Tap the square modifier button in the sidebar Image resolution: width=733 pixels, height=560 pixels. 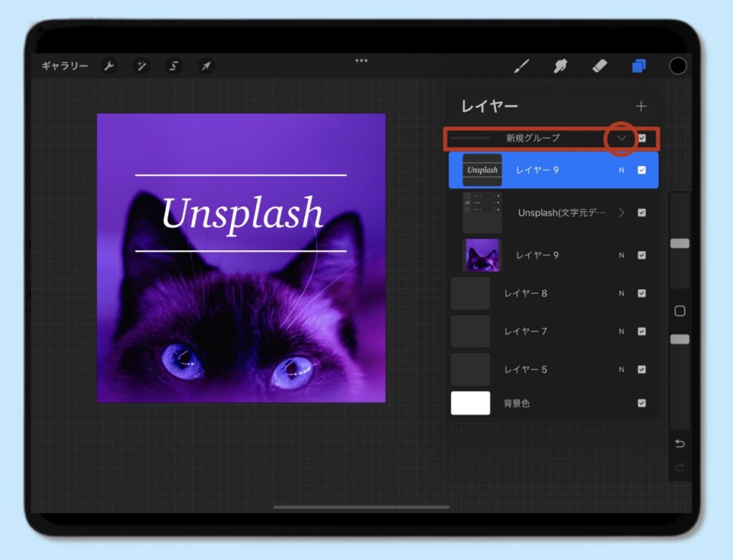680,311
